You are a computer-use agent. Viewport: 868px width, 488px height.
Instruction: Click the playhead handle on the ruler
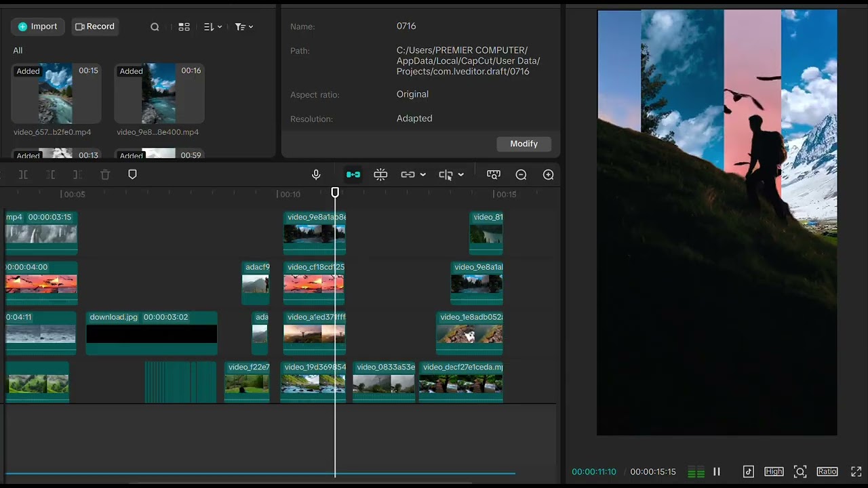(335, 193)
